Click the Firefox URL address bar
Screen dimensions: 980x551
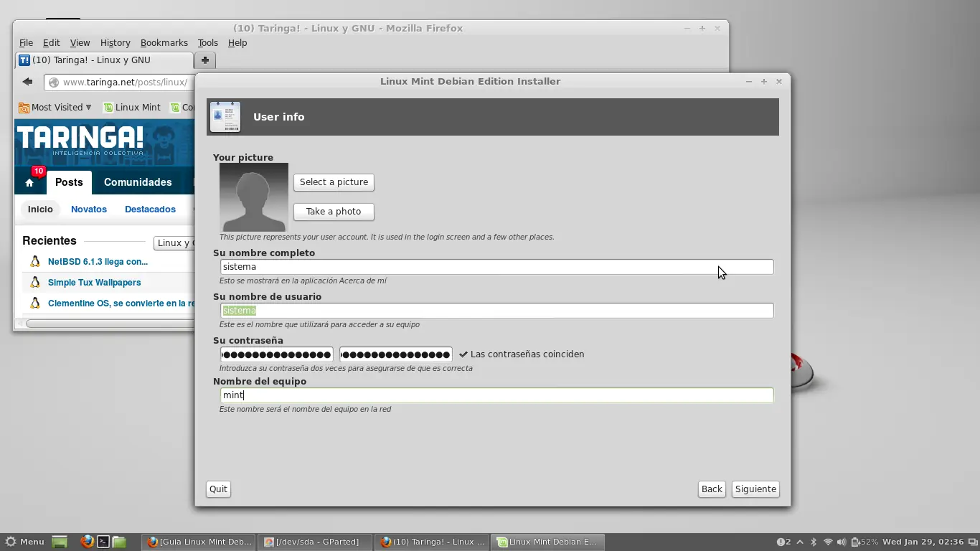[x=120, y=83]
